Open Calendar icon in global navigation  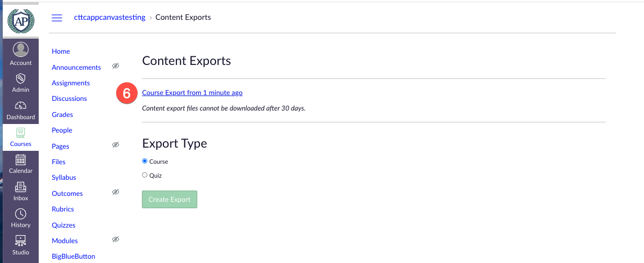coord(21,159)
